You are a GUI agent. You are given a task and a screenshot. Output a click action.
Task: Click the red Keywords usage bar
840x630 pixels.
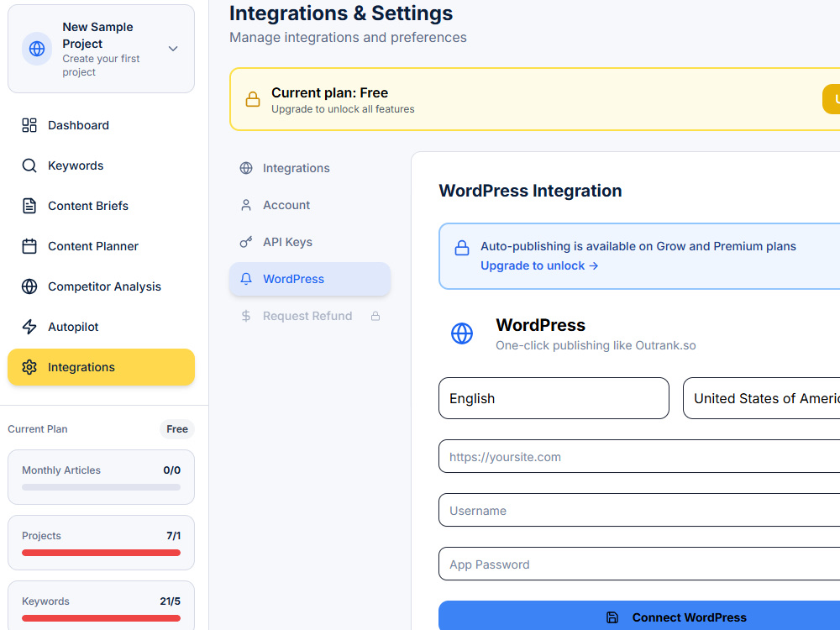[102, 618]
